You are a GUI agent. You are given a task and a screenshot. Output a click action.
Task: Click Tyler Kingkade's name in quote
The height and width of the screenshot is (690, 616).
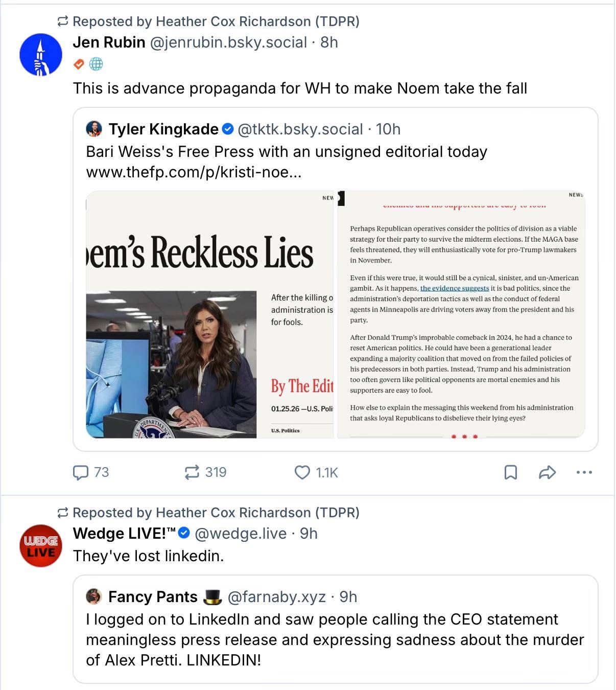(x=163, y=129)
